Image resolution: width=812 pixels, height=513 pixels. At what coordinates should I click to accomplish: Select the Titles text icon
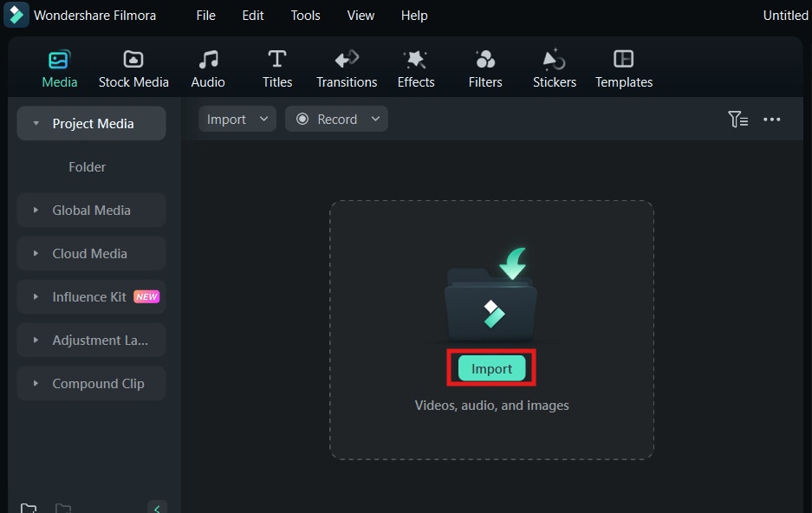277,59
